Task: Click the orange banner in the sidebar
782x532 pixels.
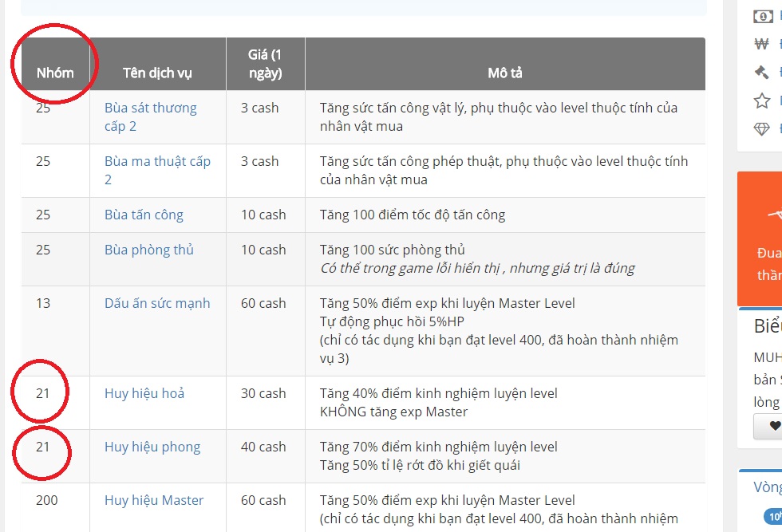Action: pos(760,238)
